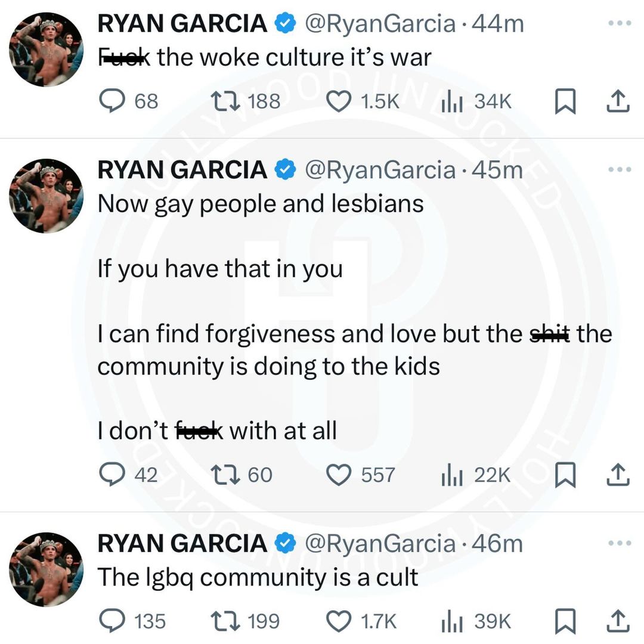Share the 44m tweet
The image size is (644, 644).
pos(618,101)
